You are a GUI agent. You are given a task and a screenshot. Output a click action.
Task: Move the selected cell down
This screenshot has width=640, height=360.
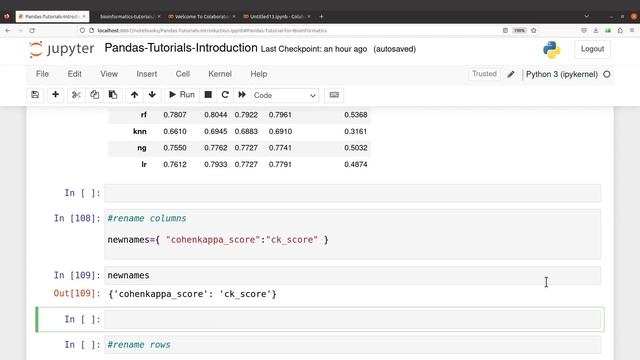click(152, 95)
